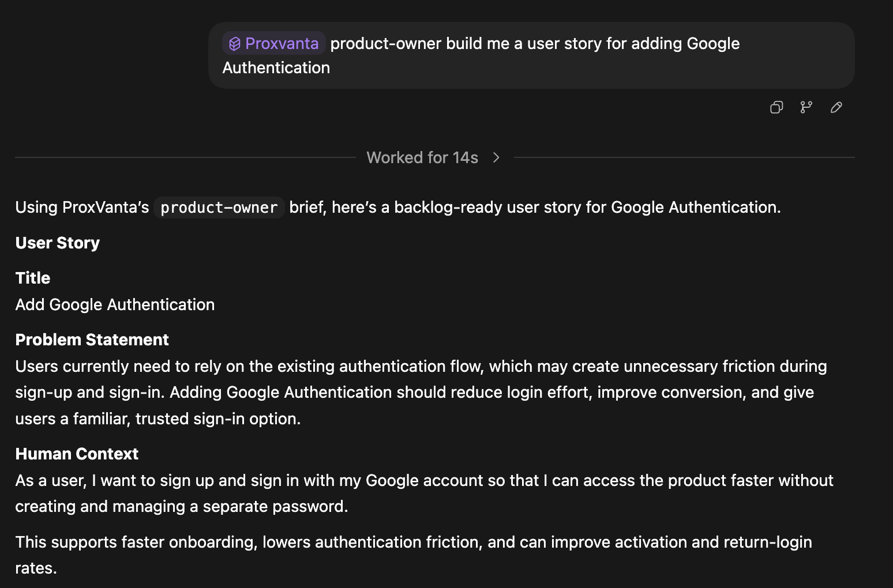
Task: Click the word "Google" in the user prompt
Action: [x=713, y=43]
